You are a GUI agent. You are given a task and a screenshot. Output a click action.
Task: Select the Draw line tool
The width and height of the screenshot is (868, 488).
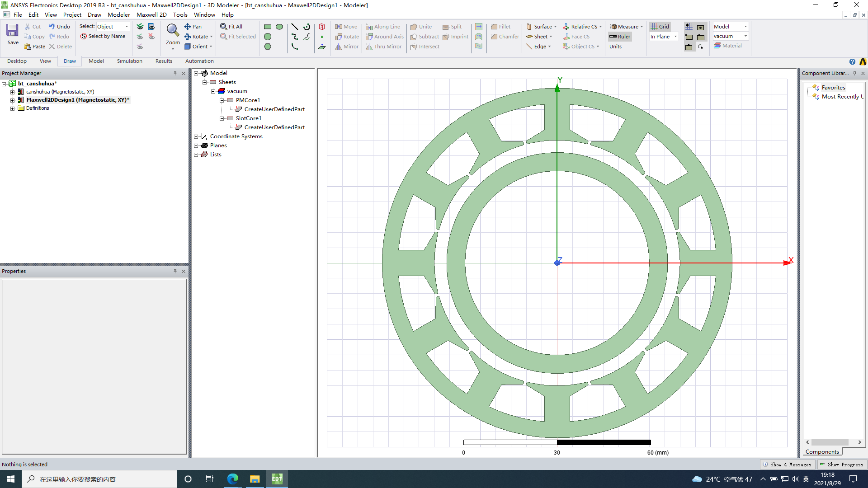(x=294, y=27)
